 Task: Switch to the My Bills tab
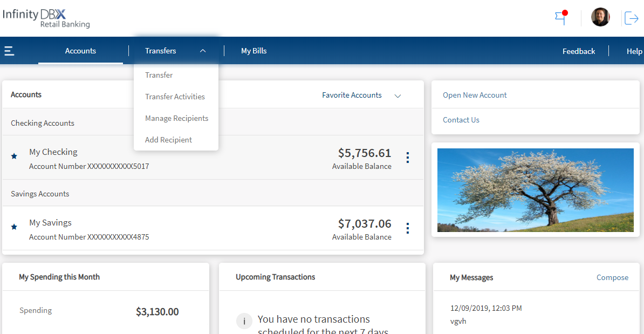coord(254,51)
